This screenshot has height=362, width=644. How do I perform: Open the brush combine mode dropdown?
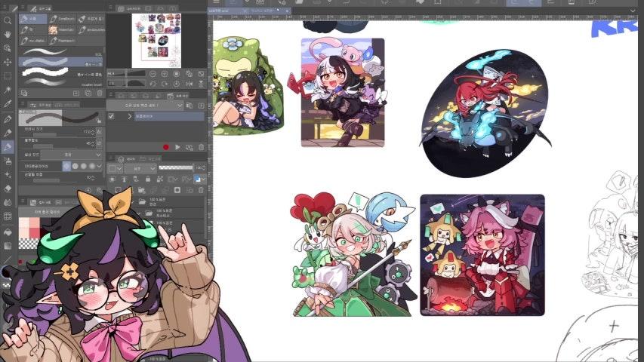(71, 155)
